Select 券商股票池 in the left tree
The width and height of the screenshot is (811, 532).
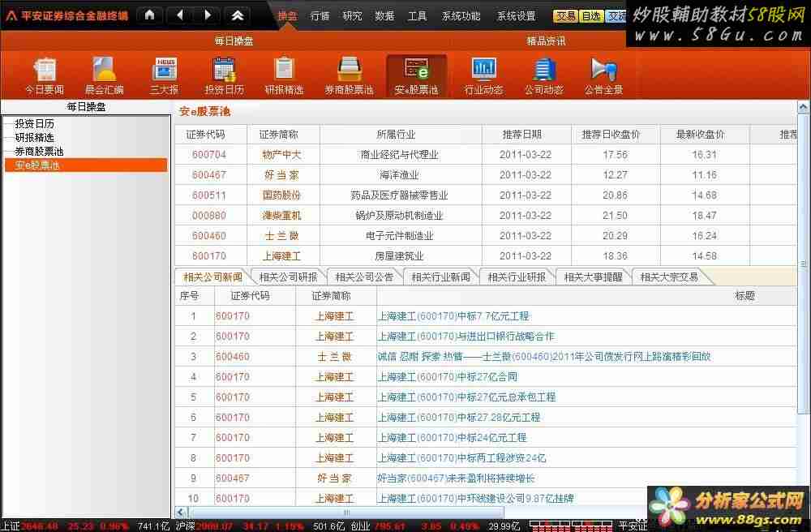coord(39,152)
